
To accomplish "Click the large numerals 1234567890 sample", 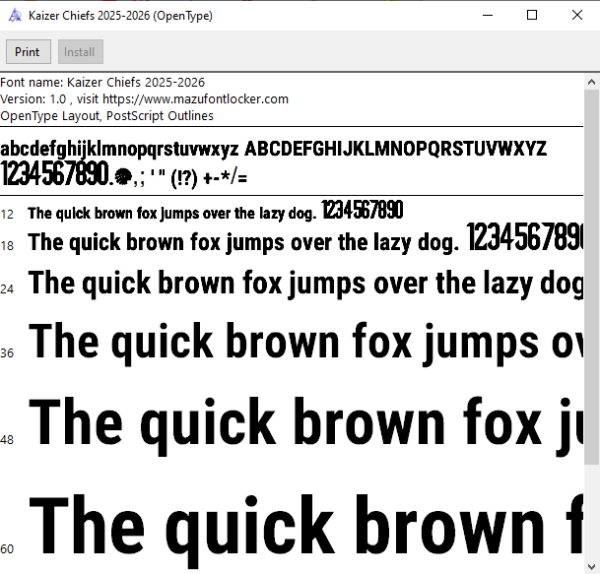I will point(55,174).
